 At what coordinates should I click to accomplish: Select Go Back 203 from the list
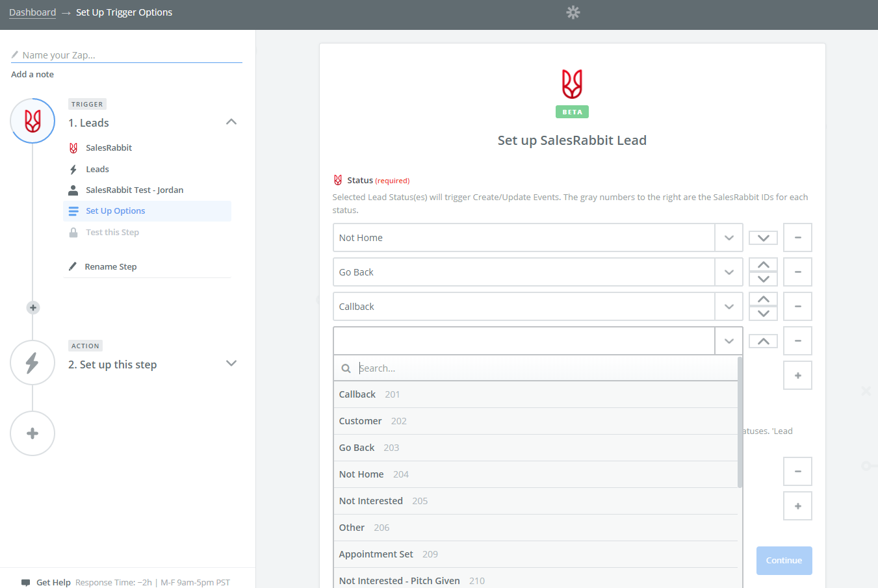(x=536, y=448)
